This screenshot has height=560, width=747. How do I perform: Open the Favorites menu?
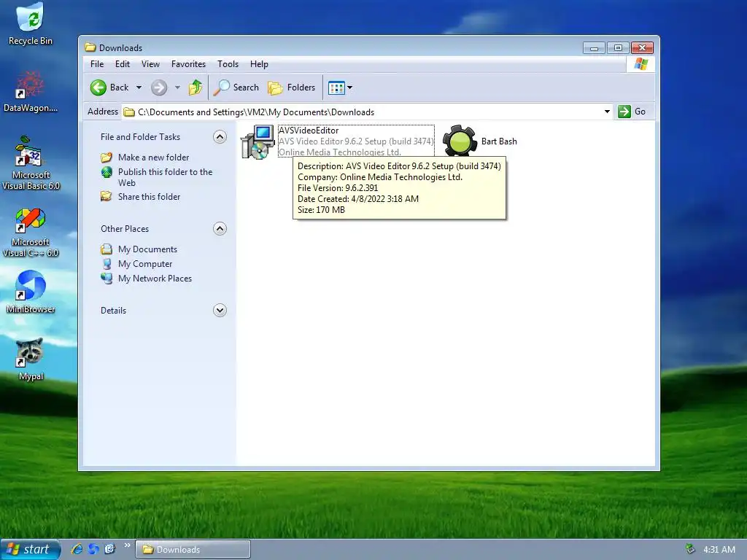tap(188, 64)
